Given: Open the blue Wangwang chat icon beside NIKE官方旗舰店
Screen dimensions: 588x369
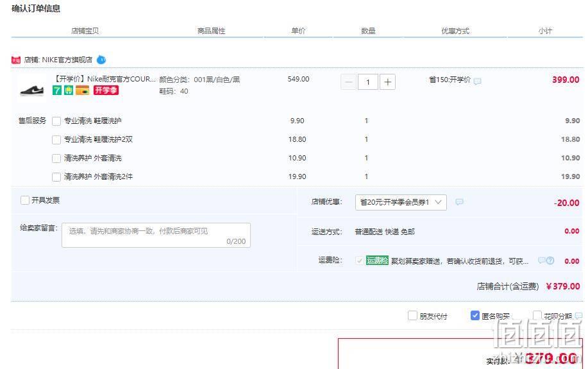Looking at the screenshot, I should pos(101,60).
